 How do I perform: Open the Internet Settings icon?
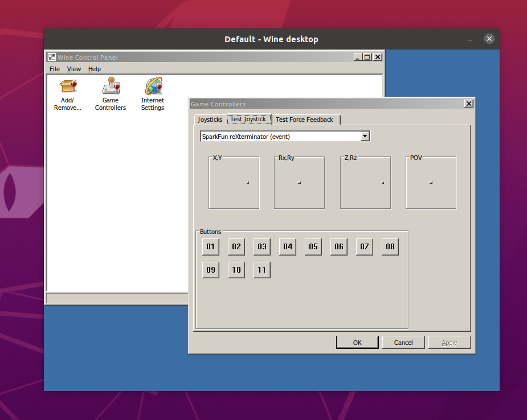click(153, 94)
